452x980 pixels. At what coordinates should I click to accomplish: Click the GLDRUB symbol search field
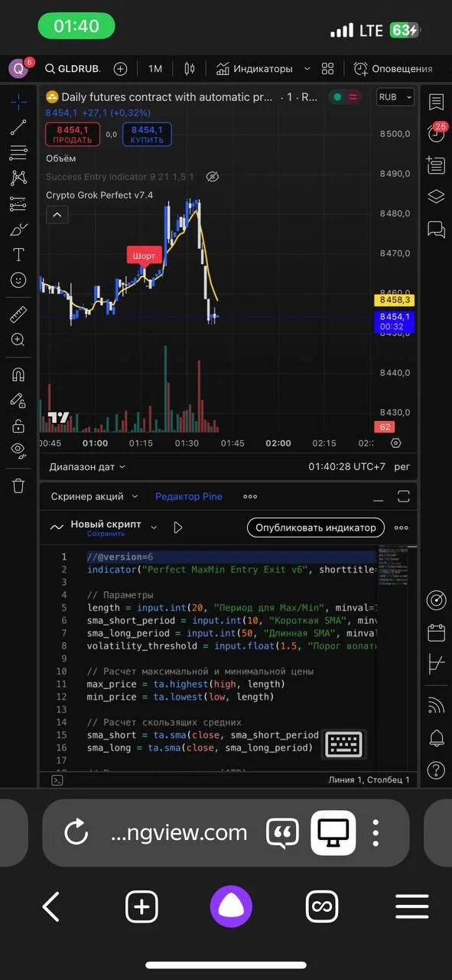(x=73, y=69)
